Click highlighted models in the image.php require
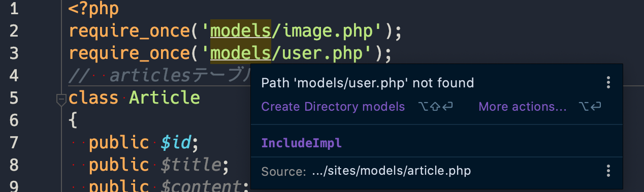The width and height of the screenshot is (644, 192). (240, 31)
